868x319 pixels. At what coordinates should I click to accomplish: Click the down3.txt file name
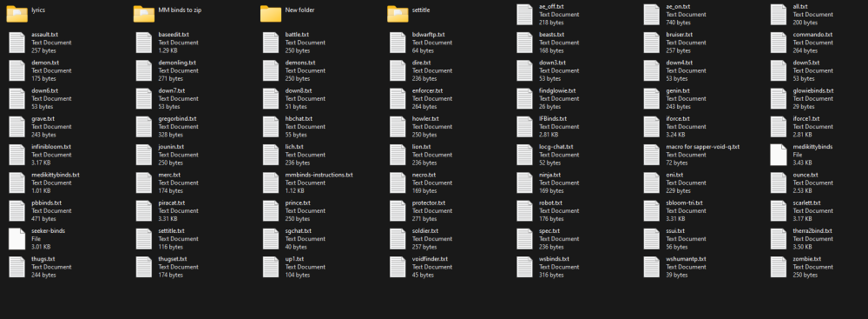552,63
